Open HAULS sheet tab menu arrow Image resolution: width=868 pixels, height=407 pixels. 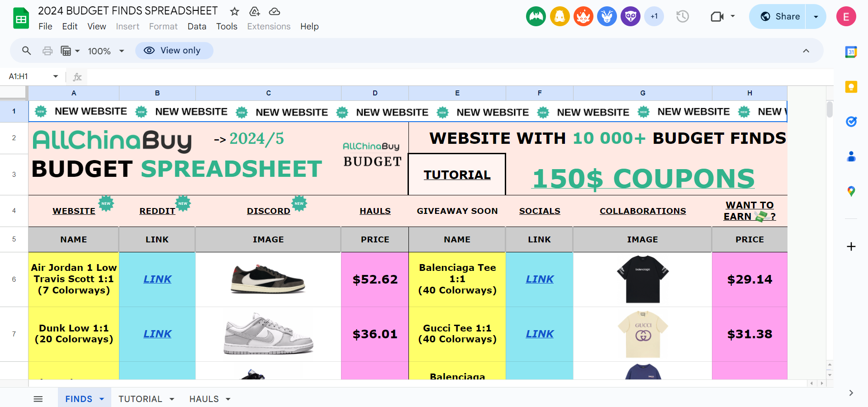[228, 399]
